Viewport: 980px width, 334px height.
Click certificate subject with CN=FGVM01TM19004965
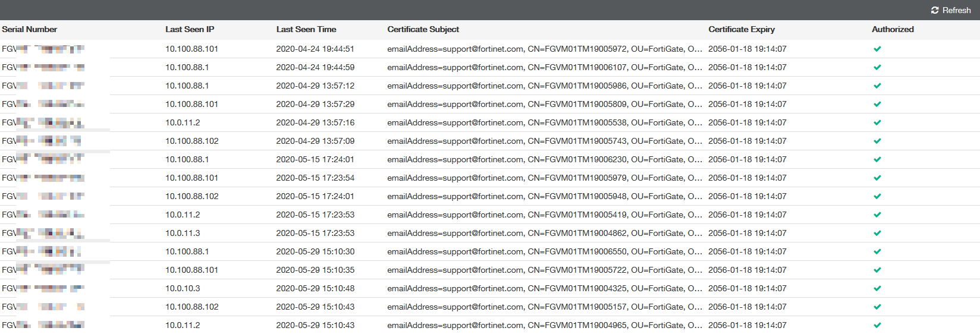tap(545, 325)
